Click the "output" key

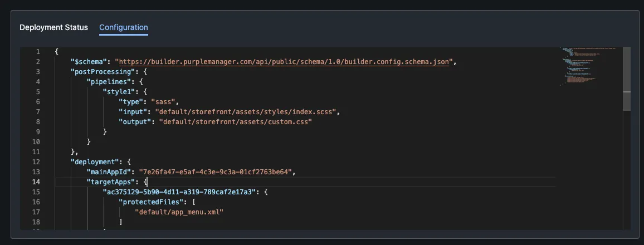[135, 122]
